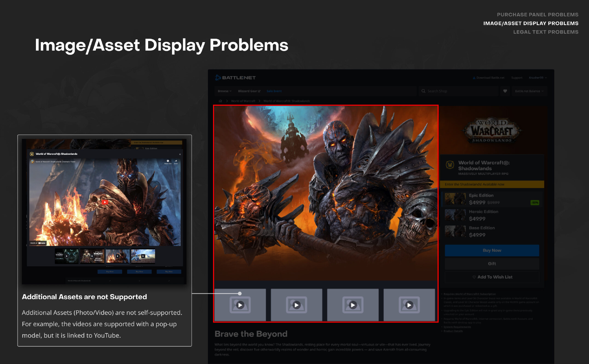
Task: Click the WoW icon in the popup title bar
Action: [x=32, y=154]
